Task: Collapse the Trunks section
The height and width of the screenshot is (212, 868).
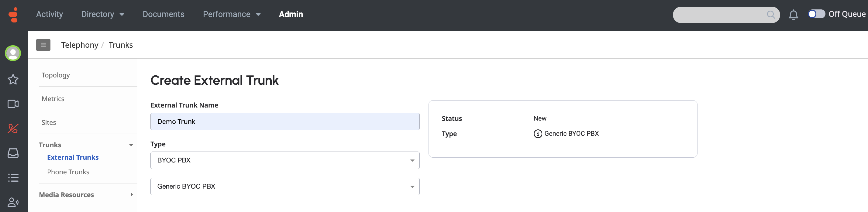Action: [131, 145]
